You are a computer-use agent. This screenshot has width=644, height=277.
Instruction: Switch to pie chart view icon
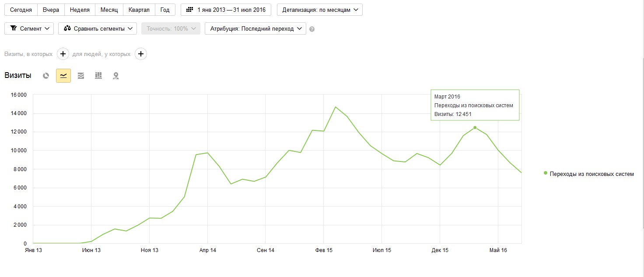(x=46, y=76)
